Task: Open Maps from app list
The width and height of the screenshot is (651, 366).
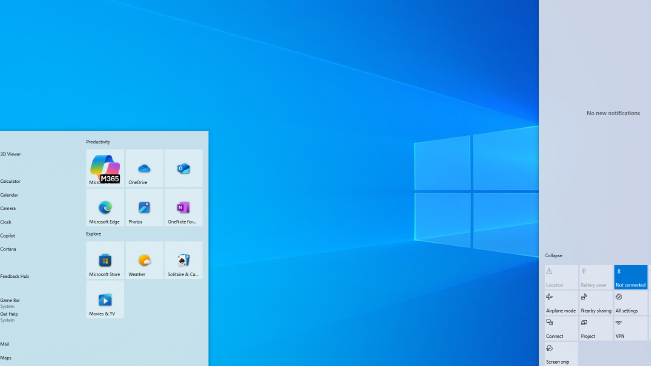Action: (6, 358)
